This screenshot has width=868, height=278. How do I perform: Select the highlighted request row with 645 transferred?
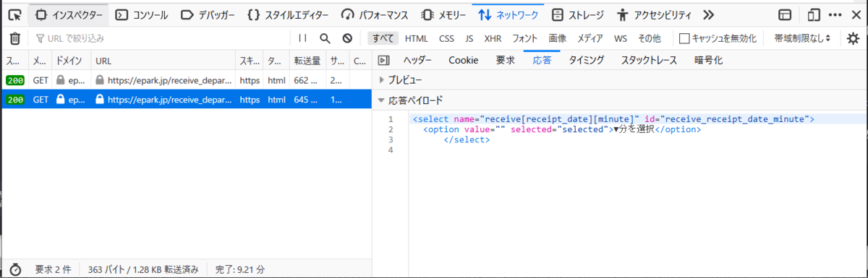click(186, 100)
